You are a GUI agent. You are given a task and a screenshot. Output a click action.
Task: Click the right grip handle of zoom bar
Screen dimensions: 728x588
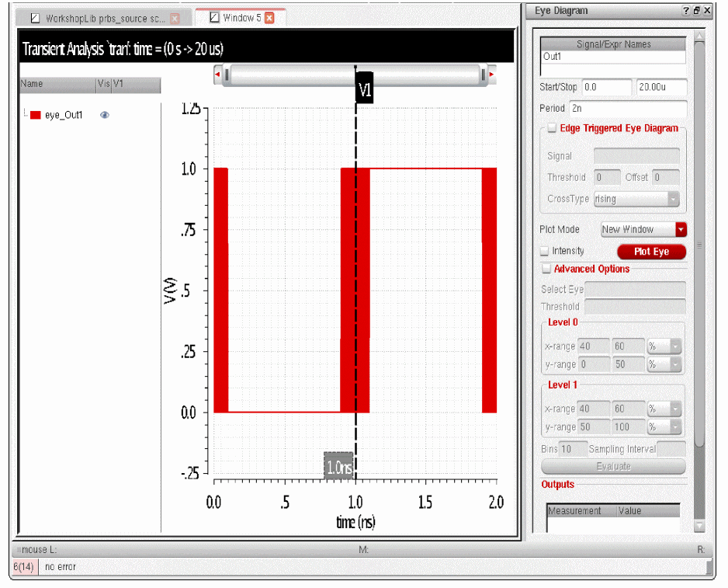click(x=483, y=75)
